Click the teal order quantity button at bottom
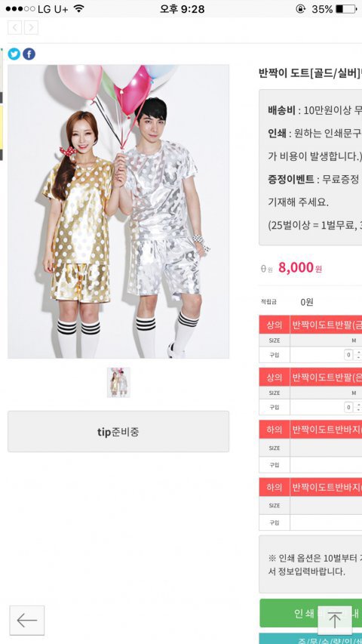362x644 pixels. click(311, 639)
